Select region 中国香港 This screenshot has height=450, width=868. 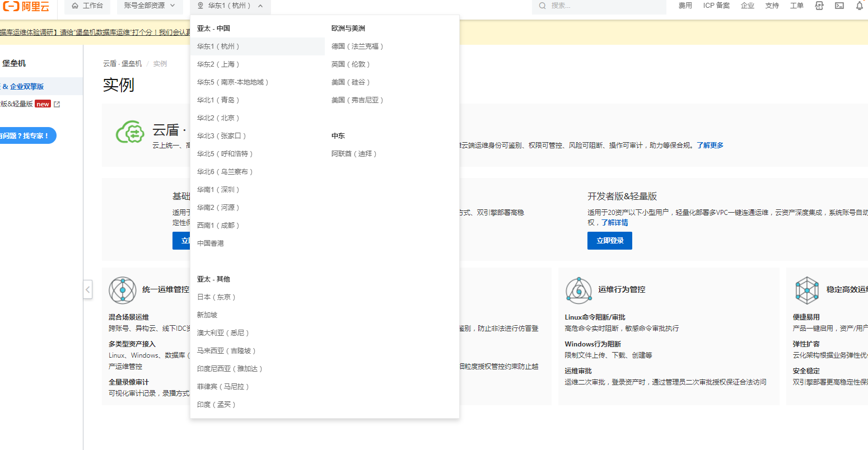click(258, 243)
